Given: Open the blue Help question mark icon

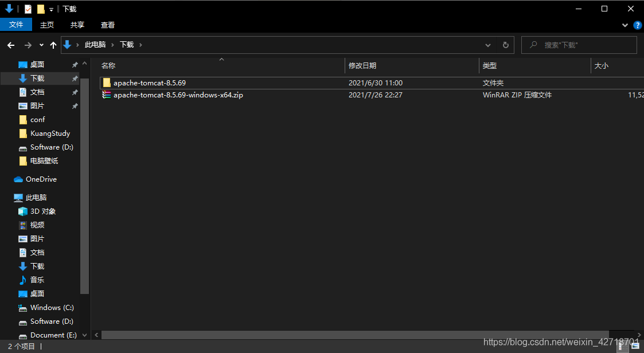Looking at the screenshot, I should [x=638, y=25].
